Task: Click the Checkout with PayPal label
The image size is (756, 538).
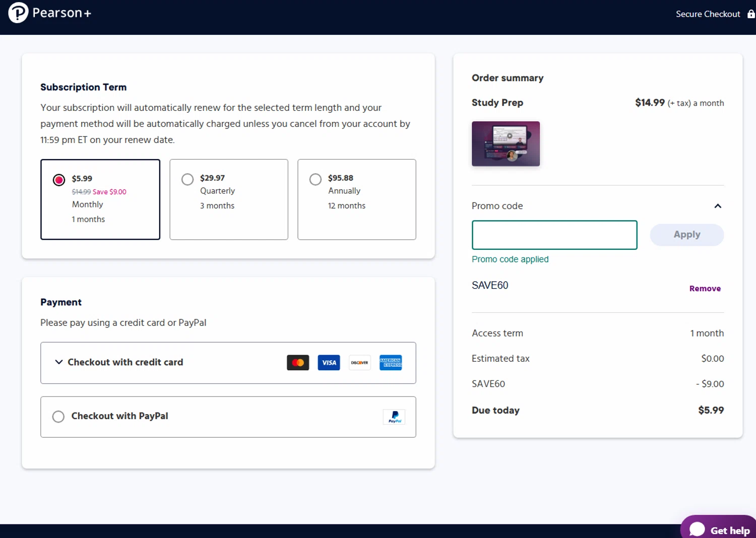Action: click(120, 416)
